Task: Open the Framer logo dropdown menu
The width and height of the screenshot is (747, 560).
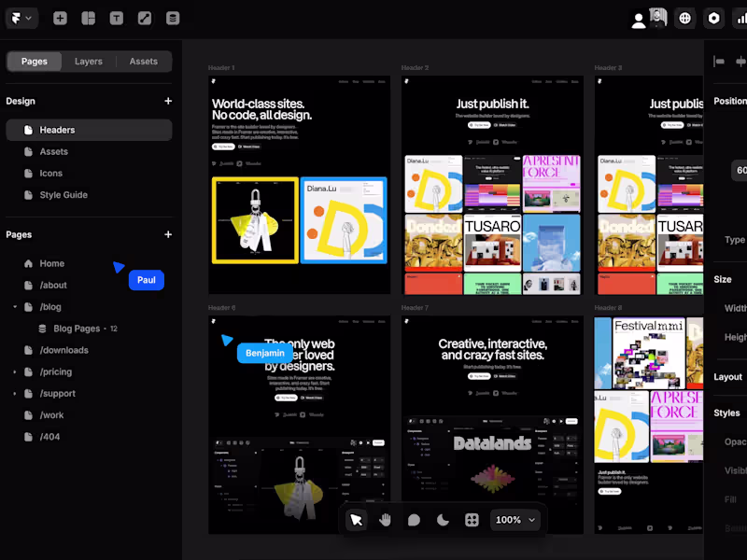Action: click(21, 18)
